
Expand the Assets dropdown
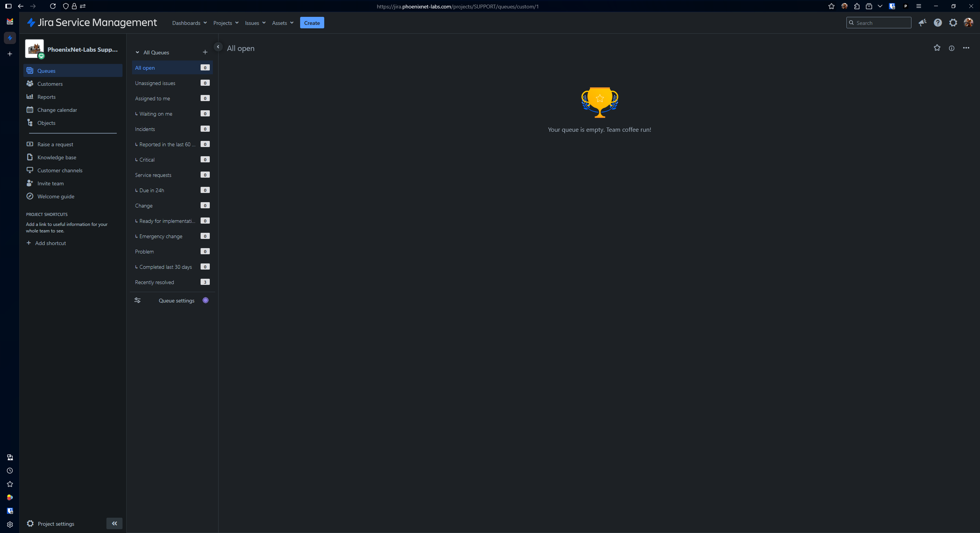point(283,23)
